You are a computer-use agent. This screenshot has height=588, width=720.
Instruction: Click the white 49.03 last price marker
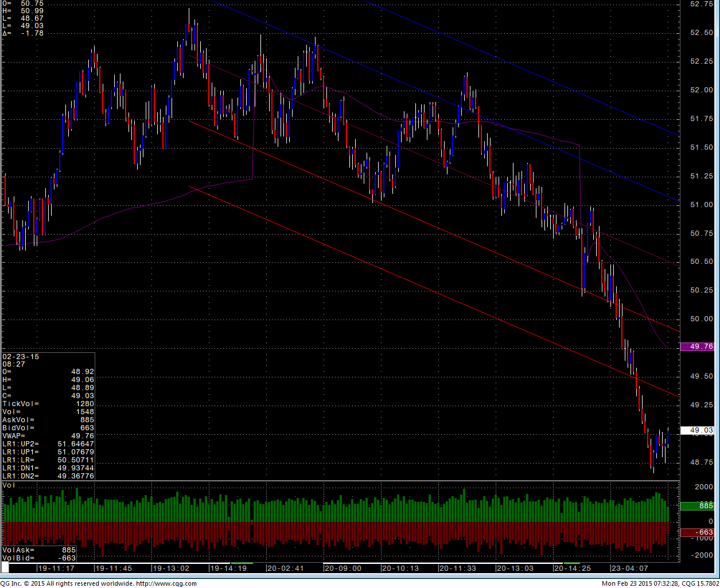pos(697,430)
